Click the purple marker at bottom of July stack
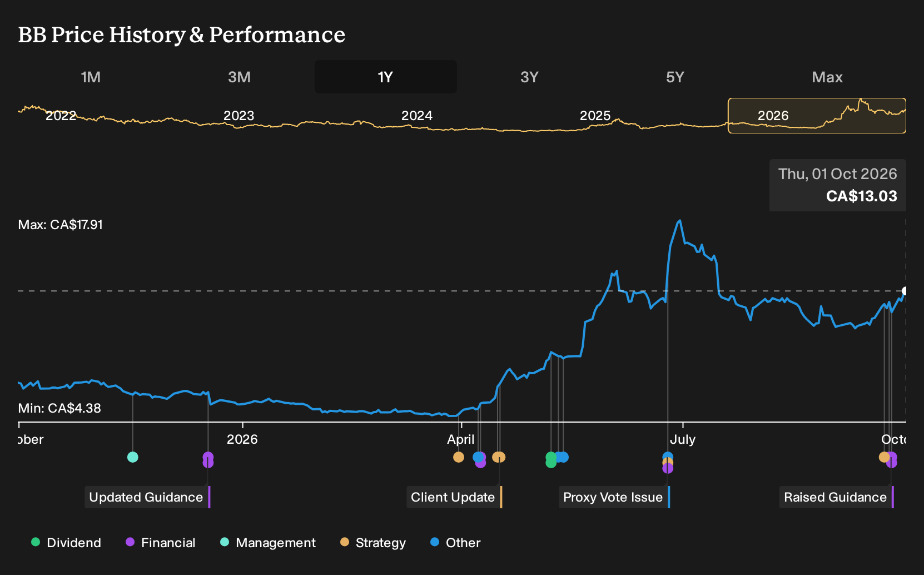Image resolution: width=924 pixels, height=575 pixels. pos(668,468)
